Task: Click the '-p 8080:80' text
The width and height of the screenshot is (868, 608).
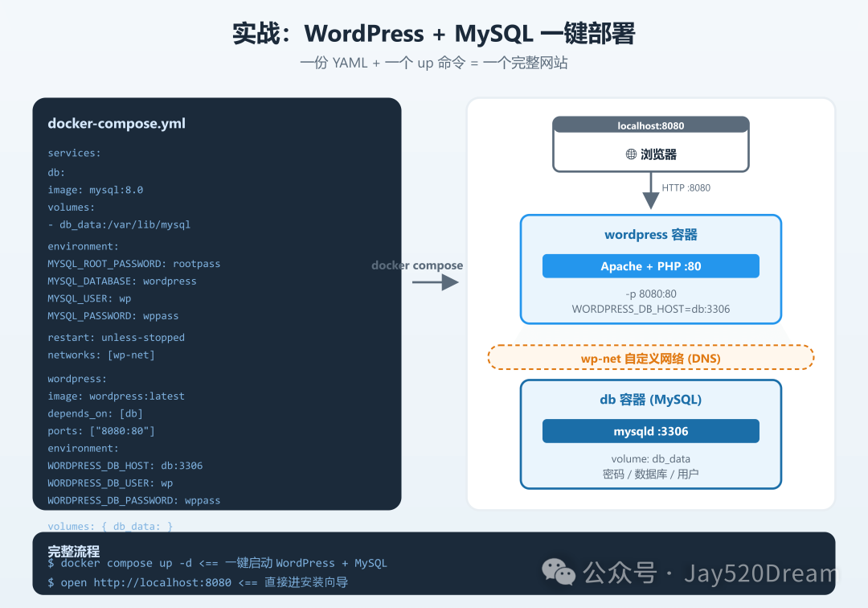Action: coord(650,294)
